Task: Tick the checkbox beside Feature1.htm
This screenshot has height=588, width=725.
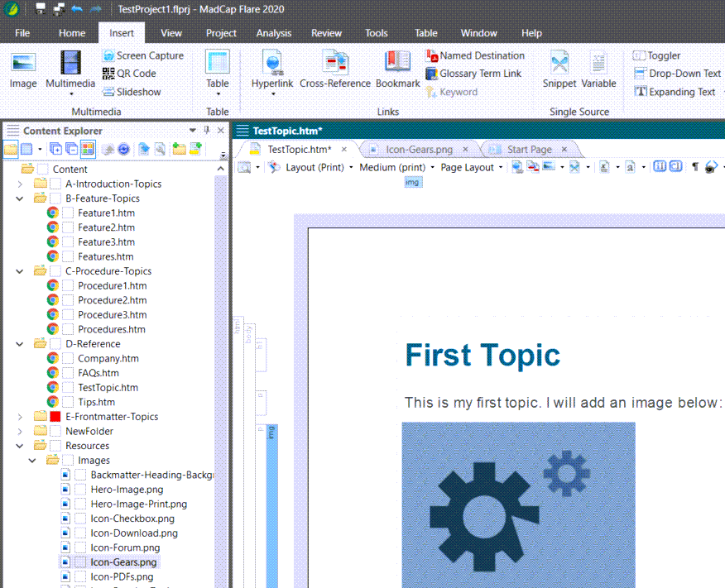Action: (68, 213)
